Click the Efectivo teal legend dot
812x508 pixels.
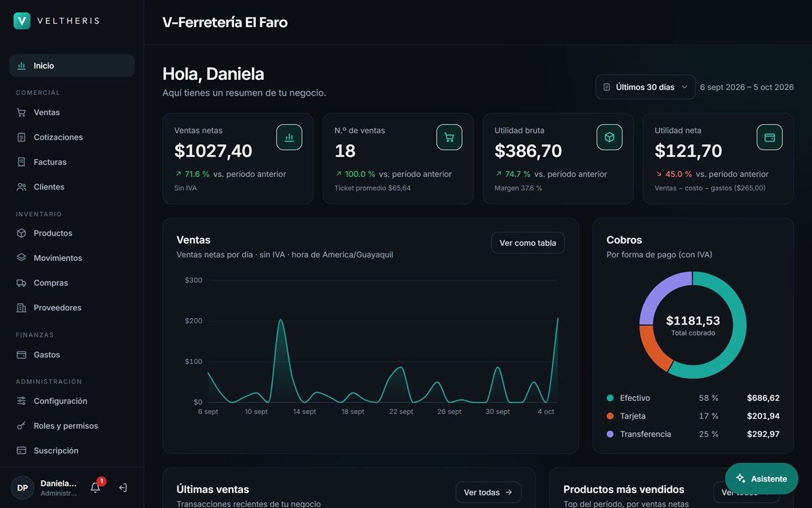[610, 398]
